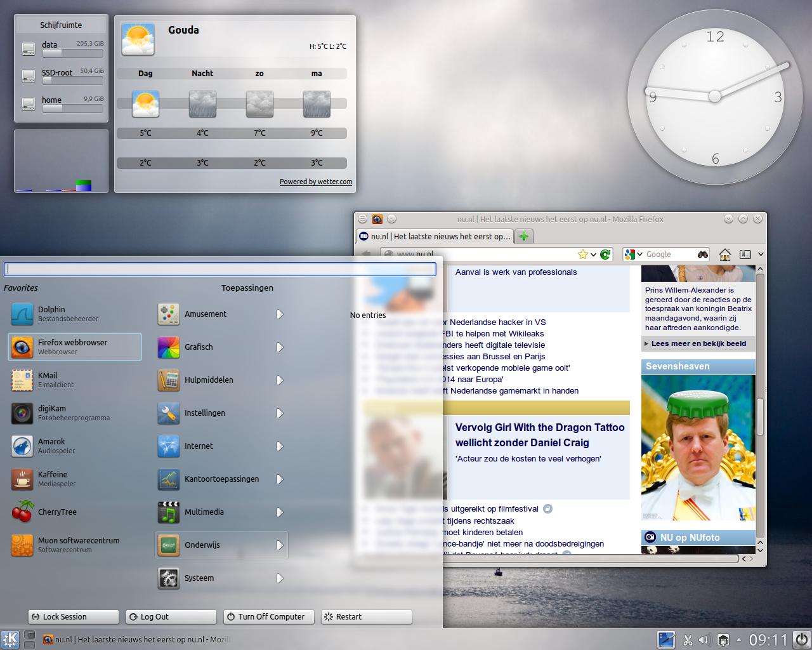Click the show desktop tray icon
Screen dimensions: 812x650
pos(666,639)
